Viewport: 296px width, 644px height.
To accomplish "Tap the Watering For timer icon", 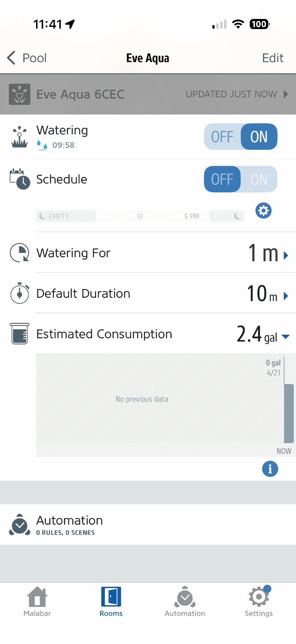I will click(x=19, y=253).
